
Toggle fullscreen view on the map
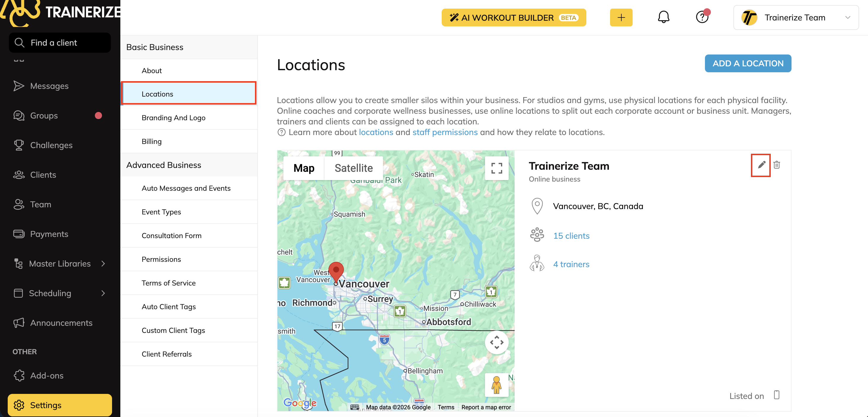(x=496, y=168)
